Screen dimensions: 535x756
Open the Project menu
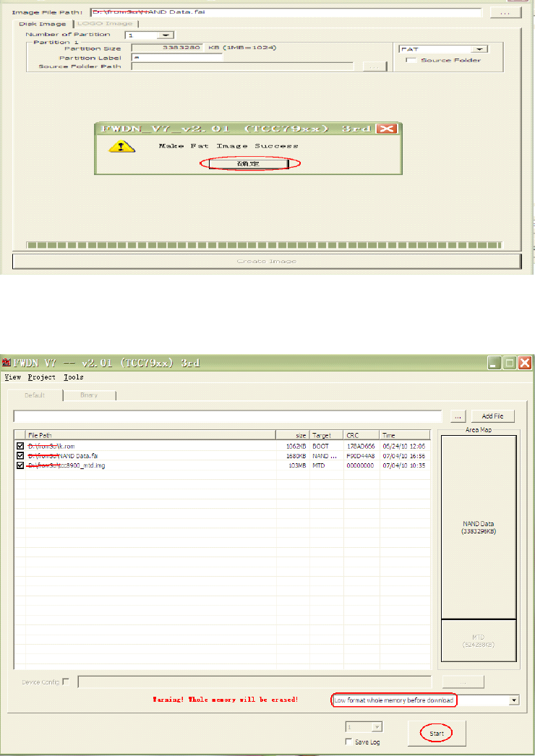41,377
